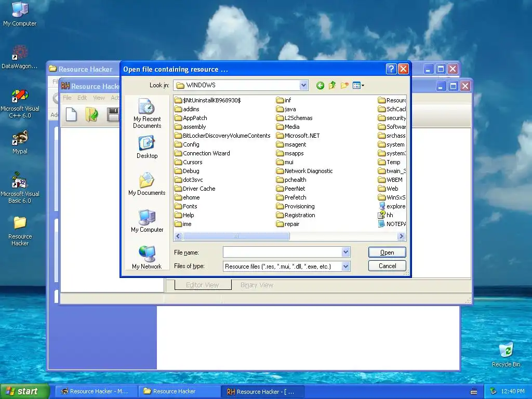Select the Cursors folder
Image resolution: width=532 pixels, height=399 pixels.
coord(189,162)
